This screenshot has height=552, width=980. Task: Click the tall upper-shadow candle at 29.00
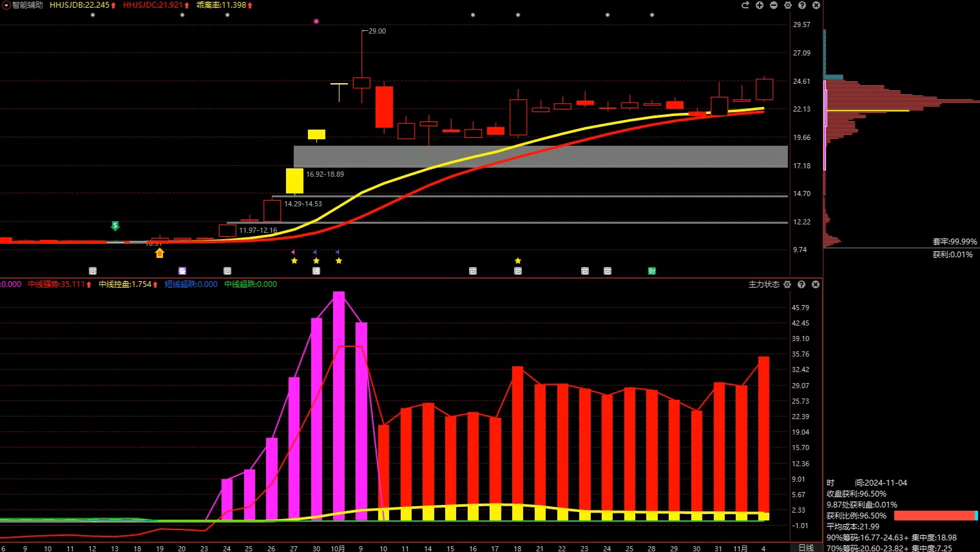361,83
